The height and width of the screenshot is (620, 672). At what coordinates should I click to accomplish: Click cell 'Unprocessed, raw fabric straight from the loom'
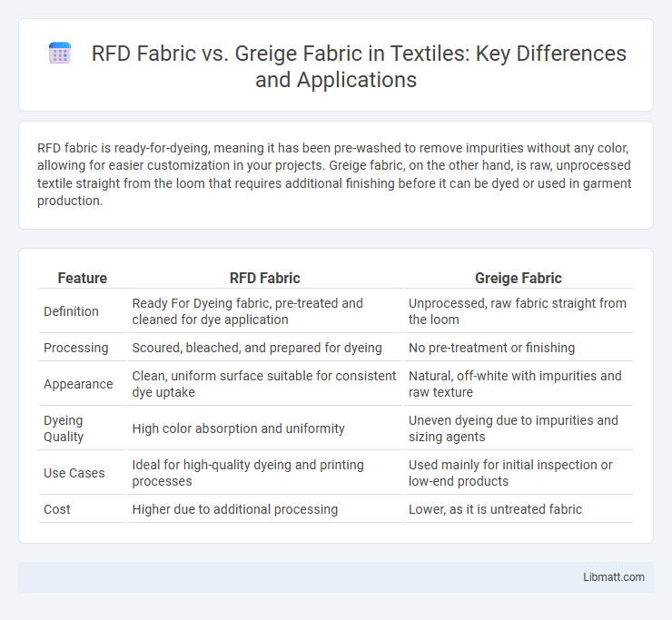click(519, 311)
